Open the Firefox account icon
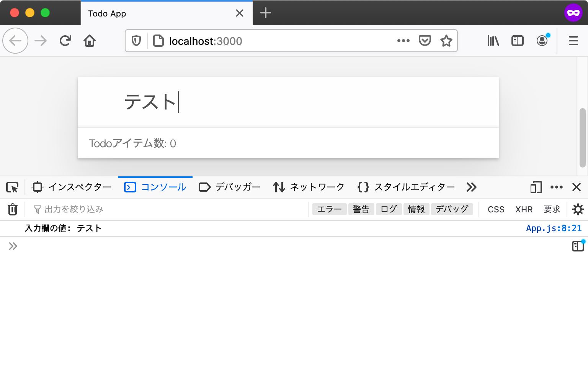 pos(542,41)
